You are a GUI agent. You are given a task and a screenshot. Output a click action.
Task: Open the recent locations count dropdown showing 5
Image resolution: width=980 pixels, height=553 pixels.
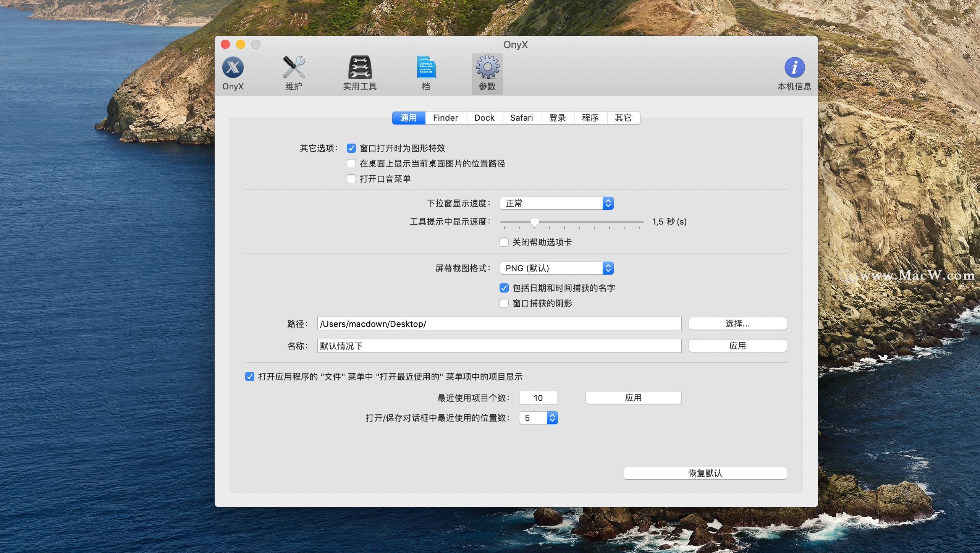click(539, 418)
